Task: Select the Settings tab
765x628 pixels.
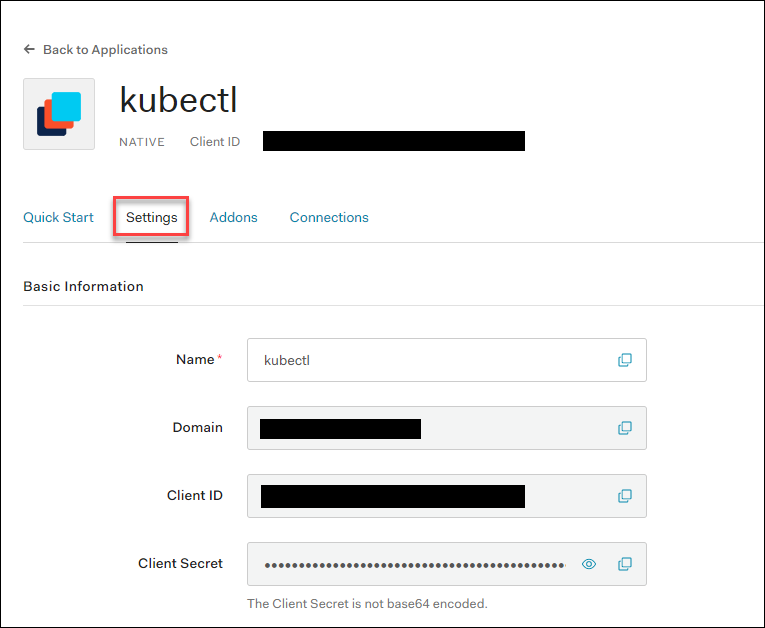Action: click(152, 217)
